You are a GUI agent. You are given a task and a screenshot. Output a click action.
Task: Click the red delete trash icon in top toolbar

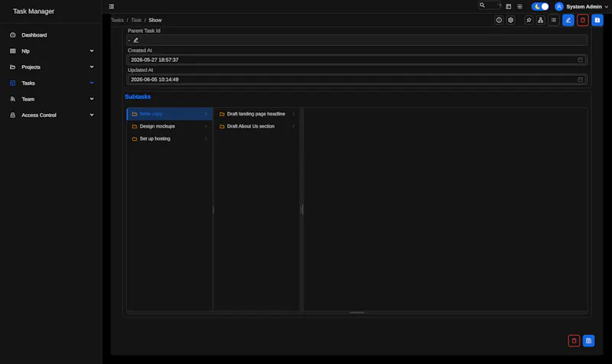tap(583, 21)
